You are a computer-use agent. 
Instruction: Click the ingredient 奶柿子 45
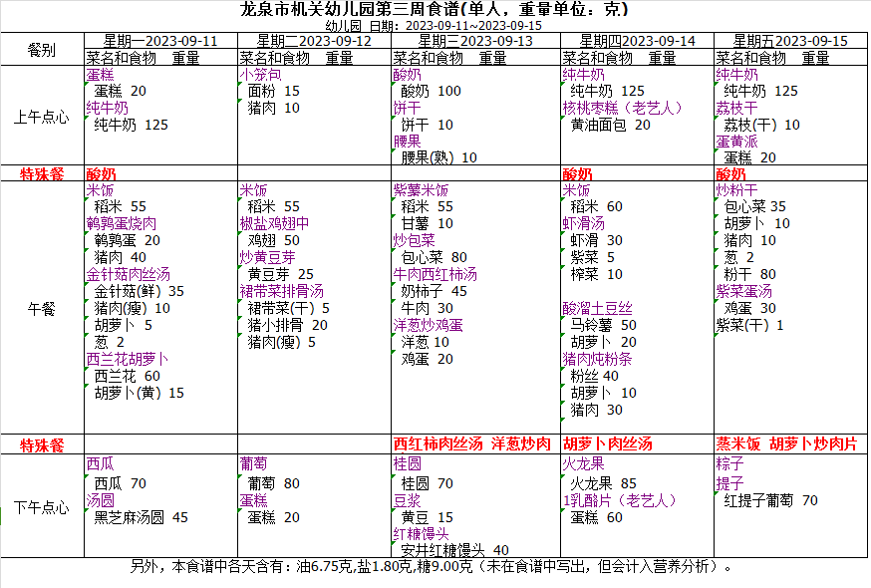[434, 291]
